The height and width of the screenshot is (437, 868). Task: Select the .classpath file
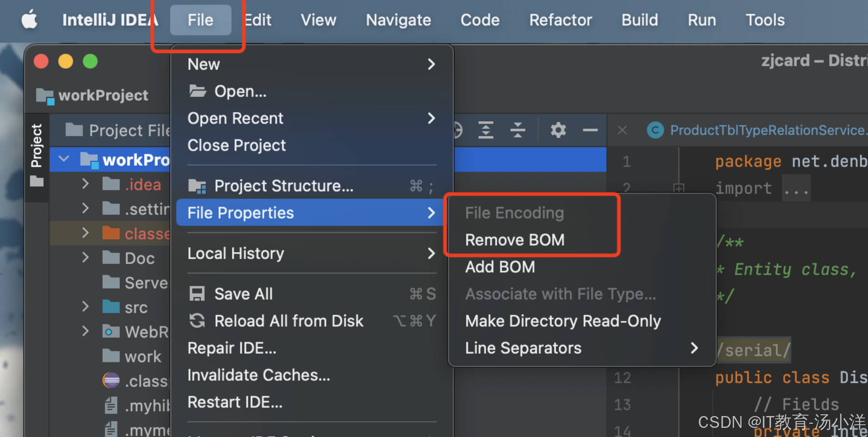[x=135, y=381]
